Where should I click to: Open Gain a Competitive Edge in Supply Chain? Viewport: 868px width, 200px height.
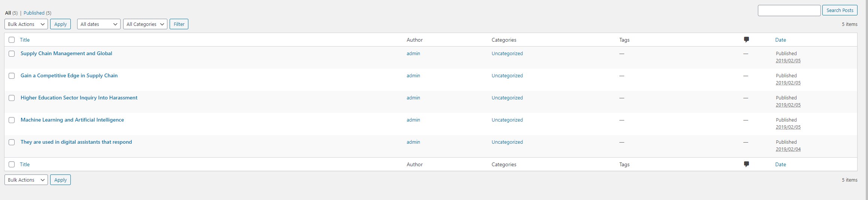[69, 75]
